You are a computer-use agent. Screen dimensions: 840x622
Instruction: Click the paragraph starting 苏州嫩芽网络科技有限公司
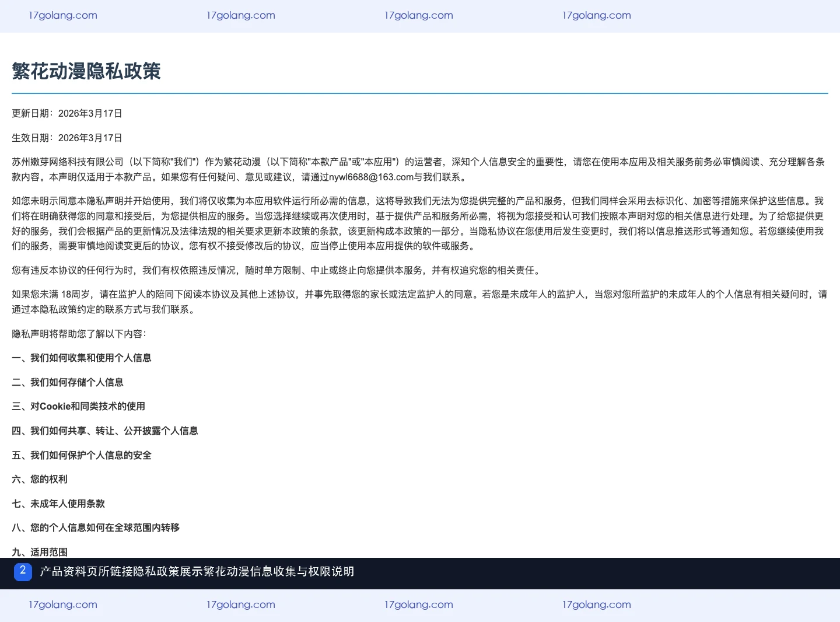click(x=419, y=169)
